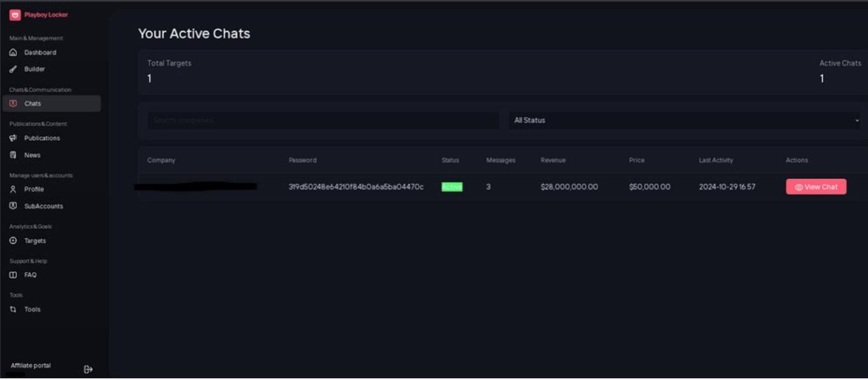Open the SubAccounts shield icon

(x=13, y=206)
